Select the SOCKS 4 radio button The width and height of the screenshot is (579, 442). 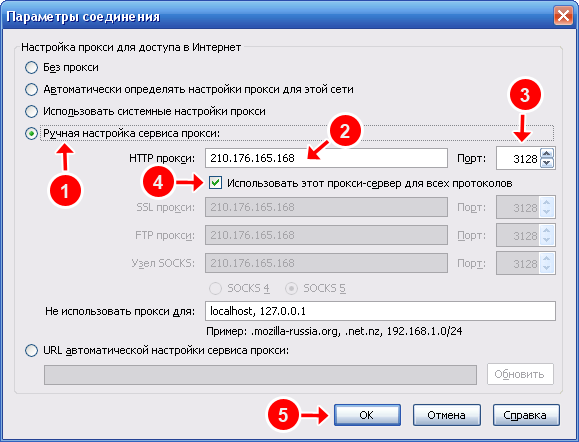[x=215, y=288]
